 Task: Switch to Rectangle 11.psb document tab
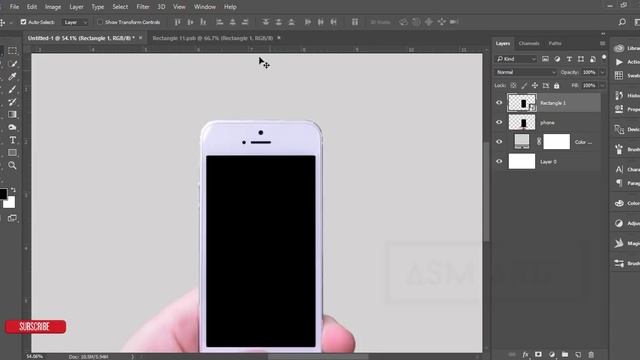(212, 38)
